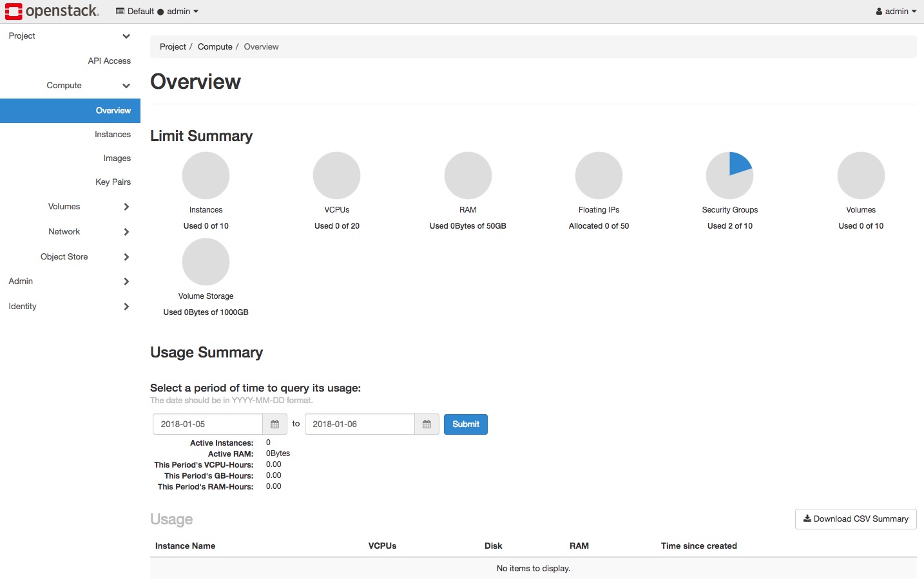Image resolution: width=924 pixels, height=579 pixels.
Task: Click the Security Groups pie chart
Action: pos(729,175)
